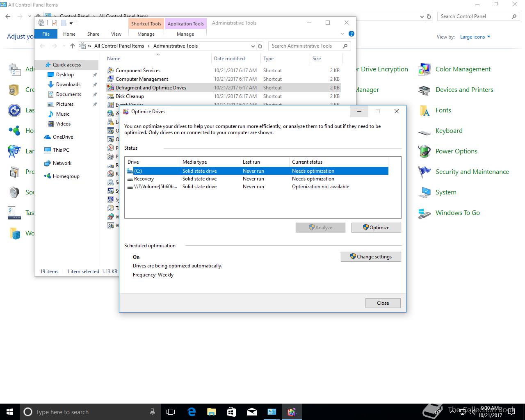Click the Power Options icon
525x420 pixels.
click(424, 151)
